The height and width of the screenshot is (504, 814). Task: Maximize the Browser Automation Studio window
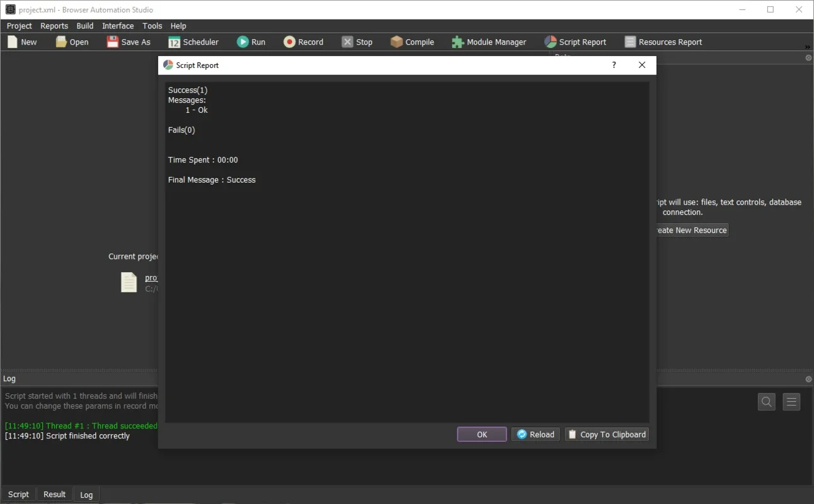click(x=771, y=9)
